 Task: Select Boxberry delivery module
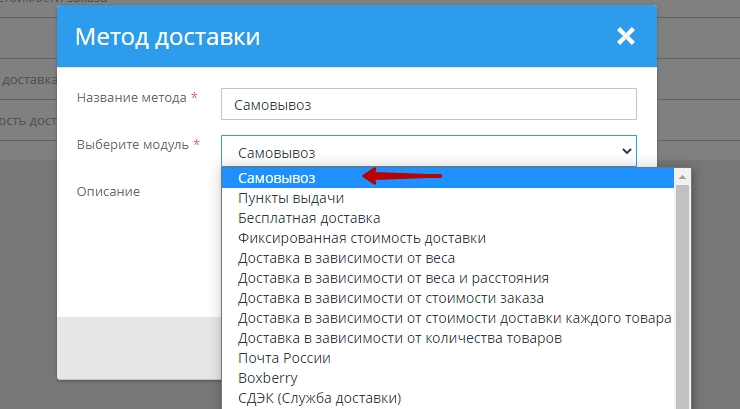266,378
